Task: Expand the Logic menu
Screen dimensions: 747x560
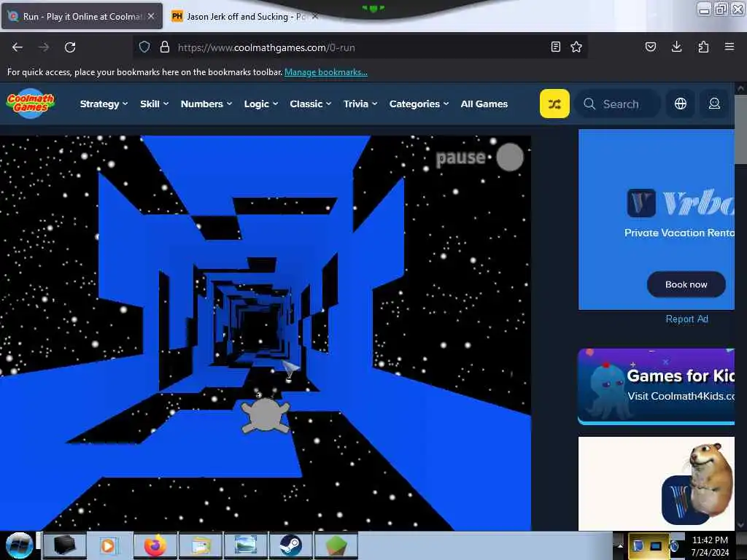Action: [261, 104]
